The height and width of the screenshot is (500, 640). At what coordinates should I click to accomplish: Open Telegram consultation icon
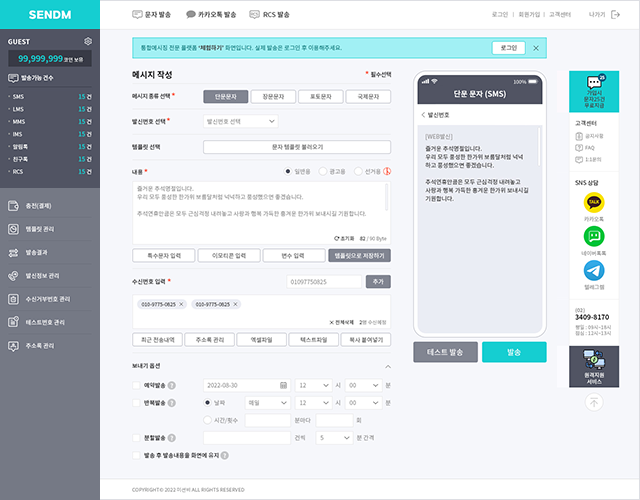594,270
